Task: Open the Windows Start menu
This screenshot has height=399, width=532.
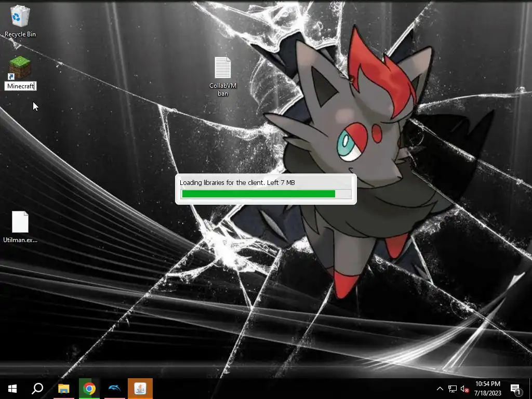Action: tap(12, 389)
